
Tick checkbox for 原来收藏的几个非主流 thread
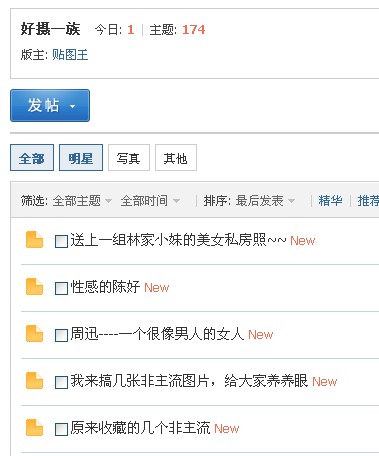click(x=61, y=429)
